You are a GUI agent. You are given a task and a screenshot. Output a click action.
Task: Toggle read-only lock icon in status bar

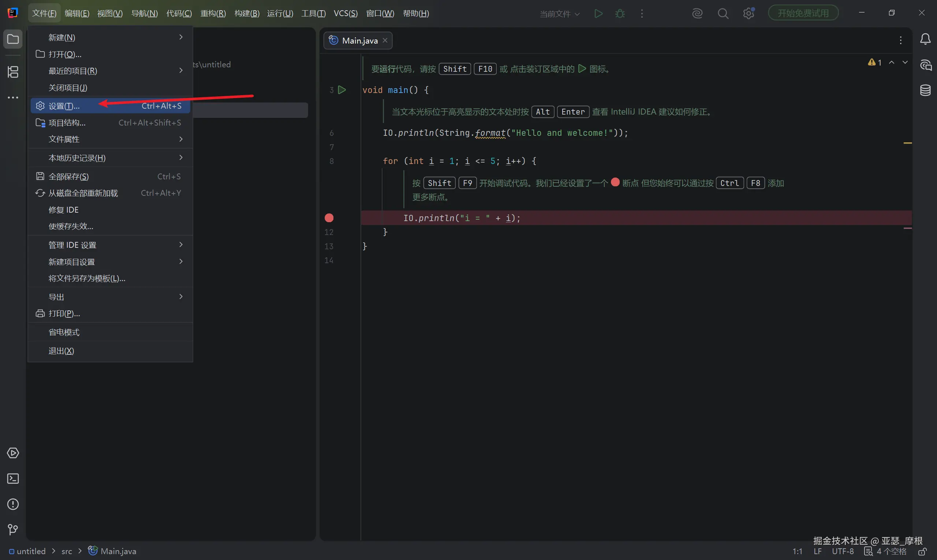tap(922, 551)
